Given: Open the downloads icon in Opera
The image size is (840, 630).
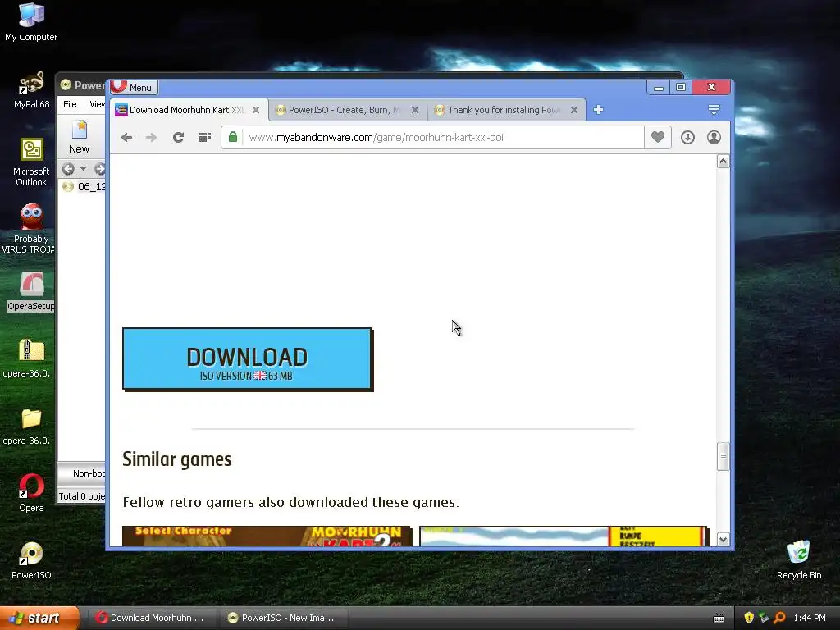Looking at the screenshot, I should click(688, 138).
